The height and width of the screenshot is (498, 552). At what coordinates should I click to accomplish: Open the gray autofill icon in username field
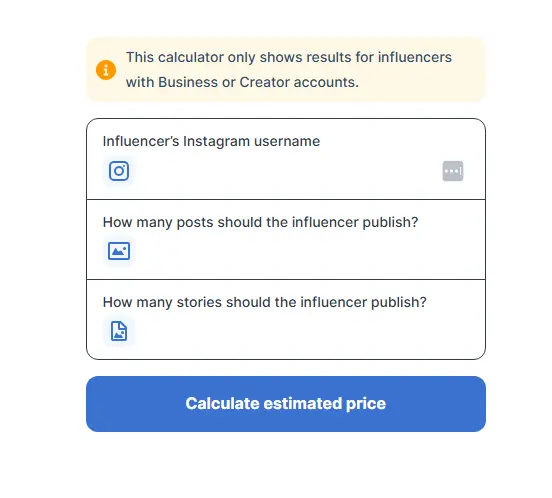coord(453,171)
